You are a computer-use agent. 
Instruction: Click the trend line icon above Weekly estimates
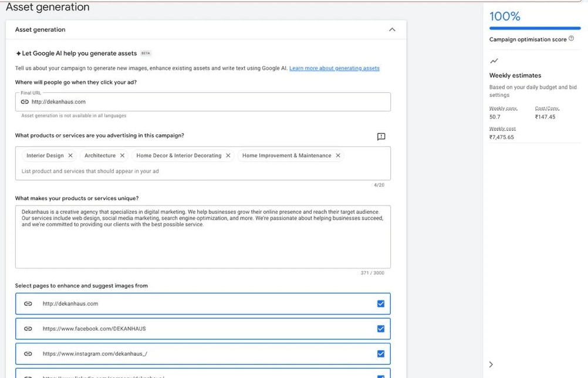coord(494,61)
